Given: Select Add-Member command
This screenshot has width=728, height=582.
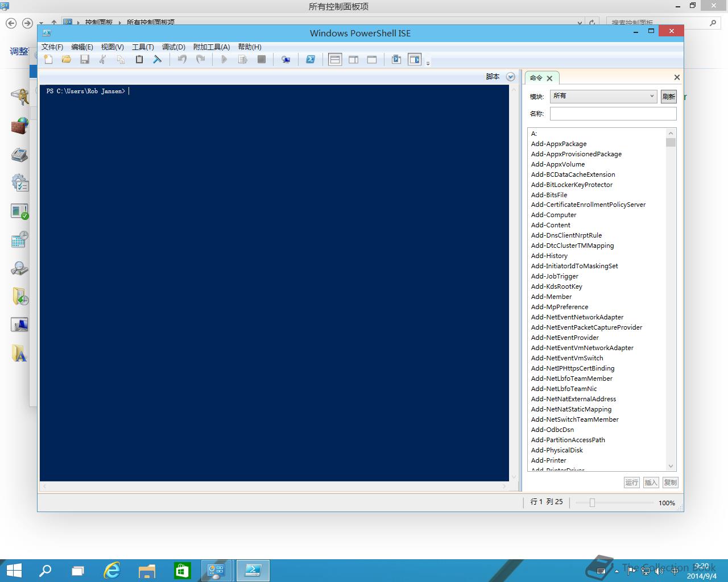Looking at the screenshot, I should (x=551, y=297).
